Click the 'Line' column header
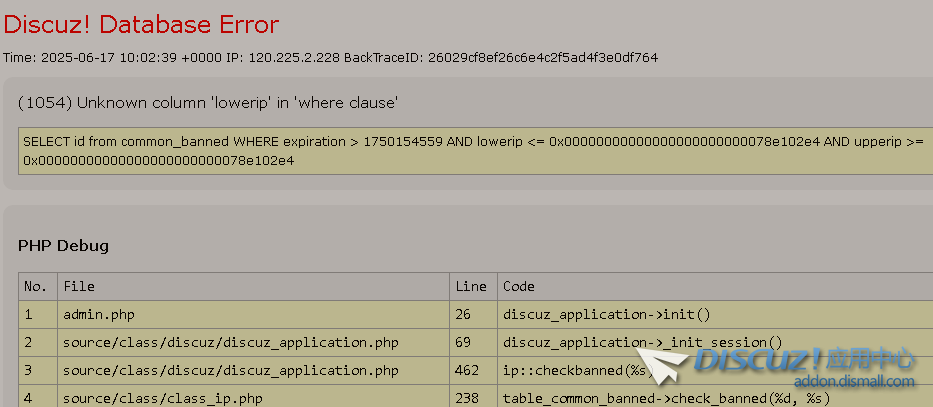The height and width of the screenshot is (407, 933). coord(473,287)
